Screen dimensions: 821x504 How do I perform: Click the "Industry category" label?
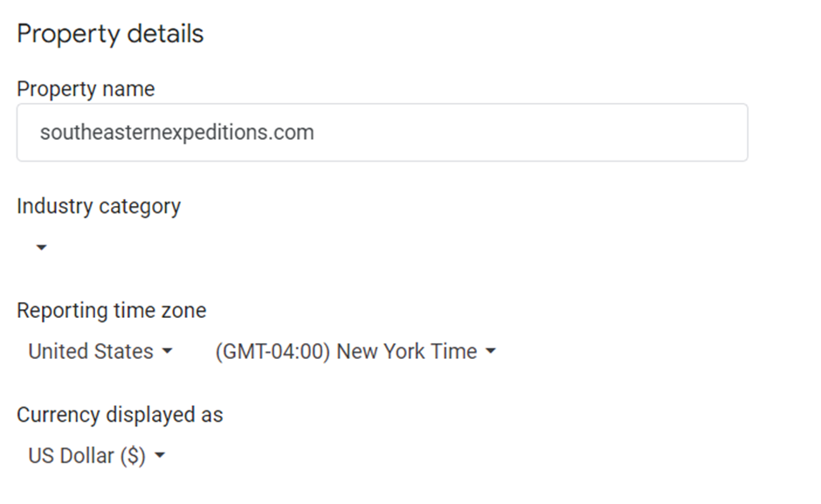point(99,207)
